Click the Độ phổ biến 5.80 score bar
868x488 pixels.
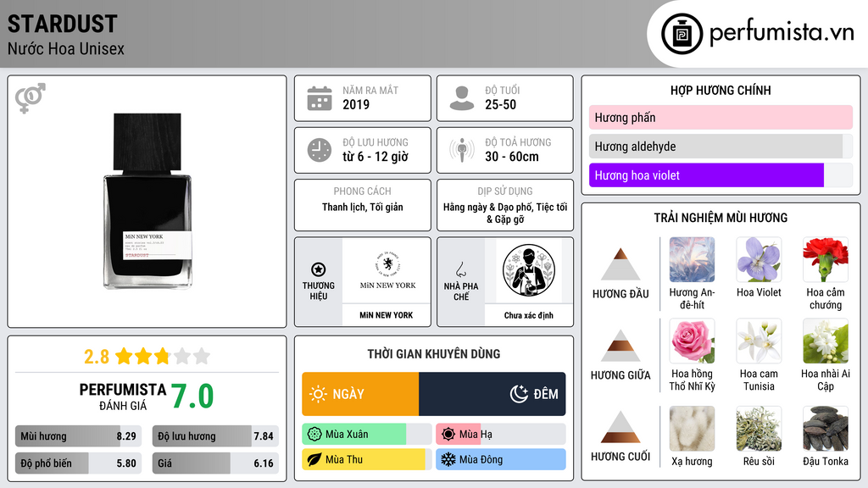(x=79, y=463)
